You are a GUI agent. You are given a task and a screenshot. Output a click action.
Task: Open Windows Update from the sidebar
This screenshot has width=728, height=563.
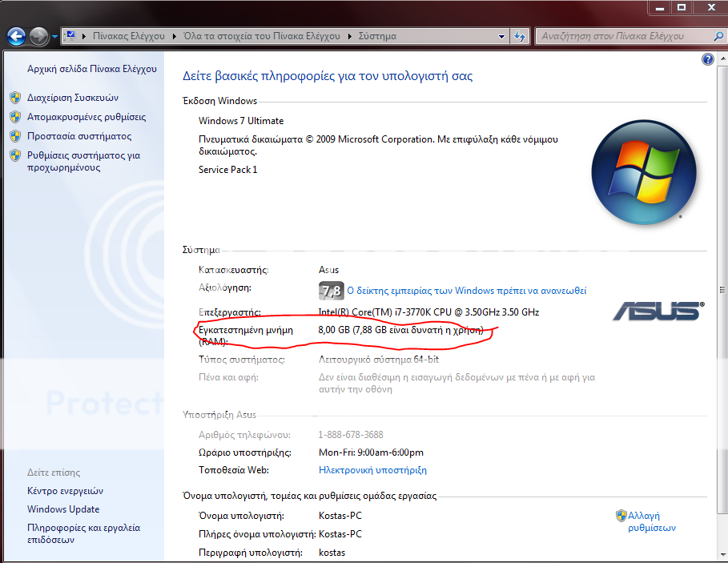[63, 509]
